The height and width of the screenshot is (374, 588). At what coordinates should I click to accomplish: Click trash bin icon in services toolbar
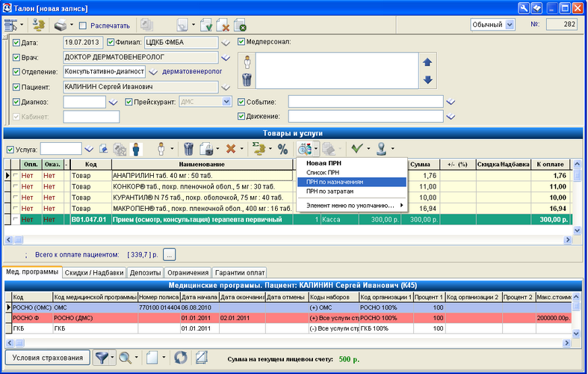pyautogui.click(x=188, y=149)
